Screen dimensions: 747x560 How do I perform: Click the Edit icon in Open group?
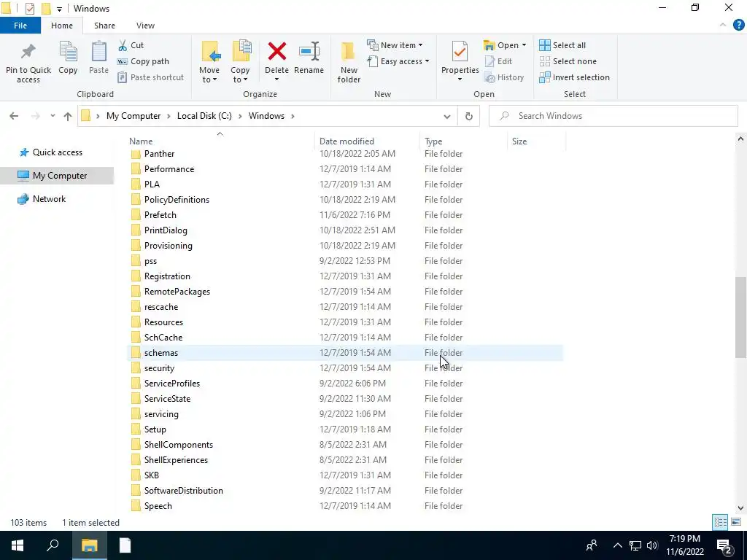tap(489, 61)
